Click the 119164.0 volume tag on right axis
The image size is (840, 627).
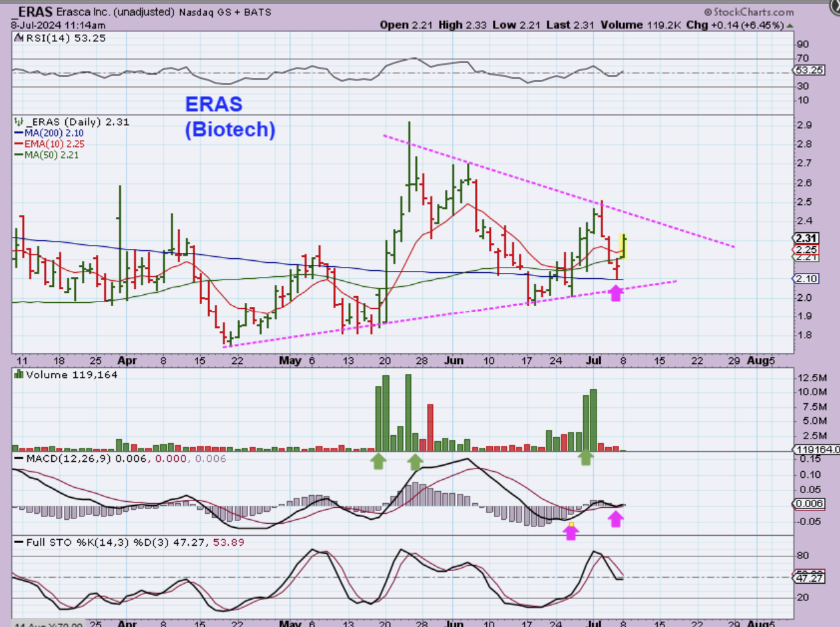[817, 450]
